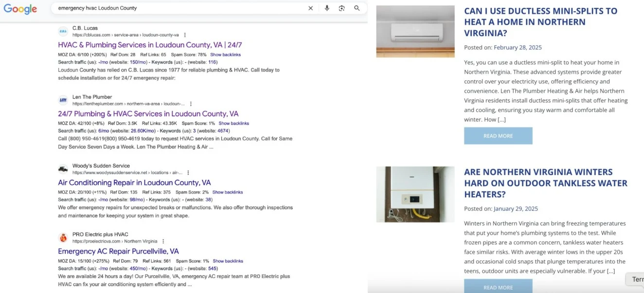Click the phone number (800) 950-4619 text
The height and width of the screenshot is (293, 644).
[x=86, y=139]
